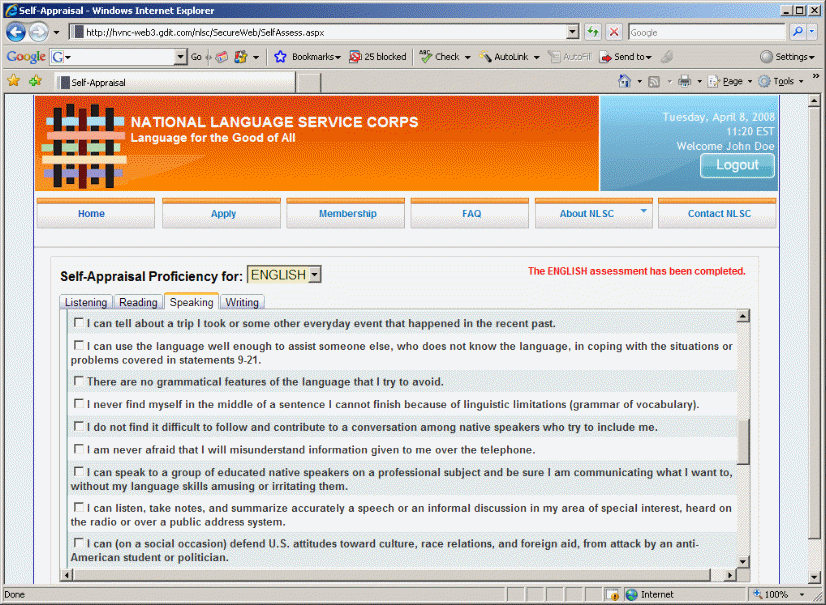
Task: Check 'speak to a group of educated' box
Action: point(78,471)
